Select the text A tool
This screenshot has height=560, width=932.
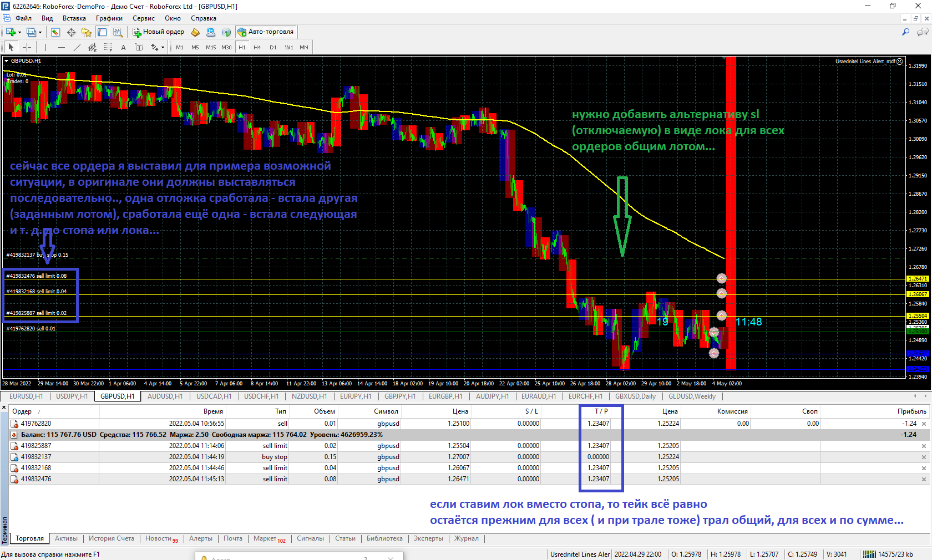pos(123,47)
